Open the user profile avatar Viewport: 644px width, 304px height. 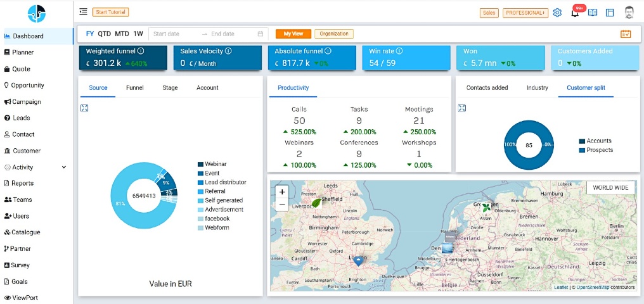[x=629, y=12]
